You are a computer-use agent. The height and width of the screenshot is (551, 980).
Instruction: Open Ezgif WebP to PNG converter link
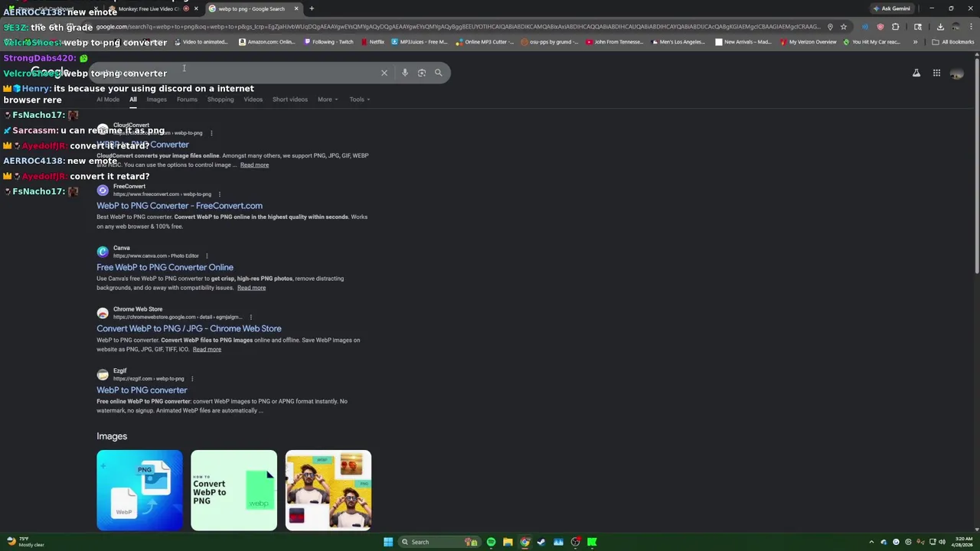coord(142,390)
